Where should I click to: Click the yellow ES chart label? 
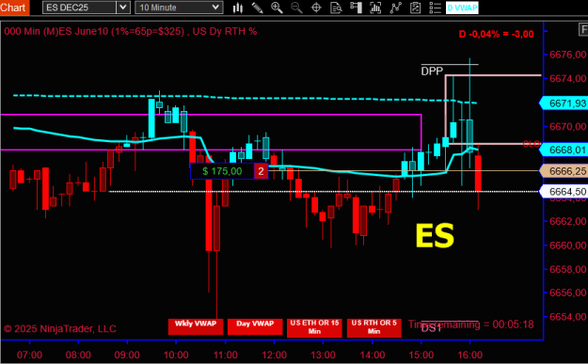[435, 236]
